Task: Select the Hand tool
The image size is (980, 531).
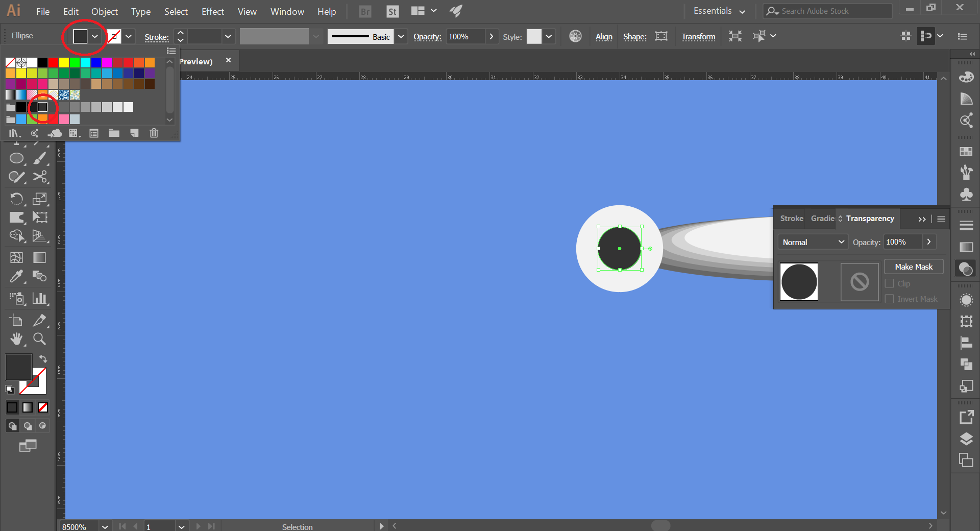Action: point(17,339)
